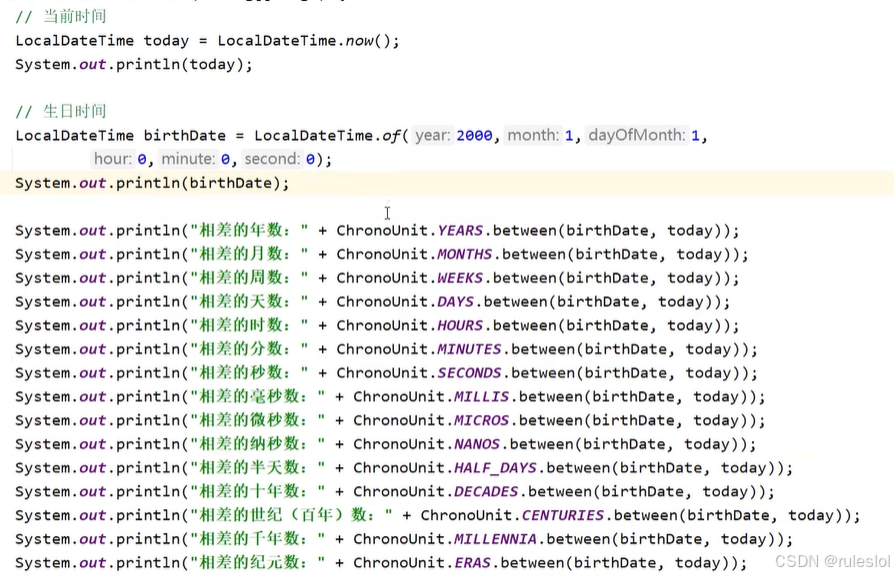Click the highlighted println(birthDate) line
Screen dimensions: 894x576
point(152,183)
